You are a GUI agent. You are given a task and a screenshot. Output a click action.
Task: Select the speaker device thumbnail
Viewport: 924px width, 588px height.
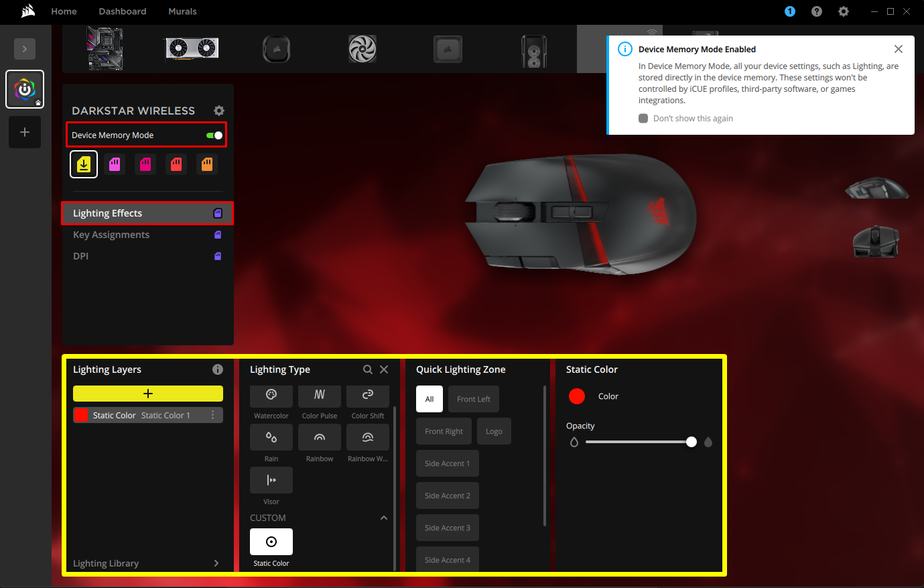533,48
